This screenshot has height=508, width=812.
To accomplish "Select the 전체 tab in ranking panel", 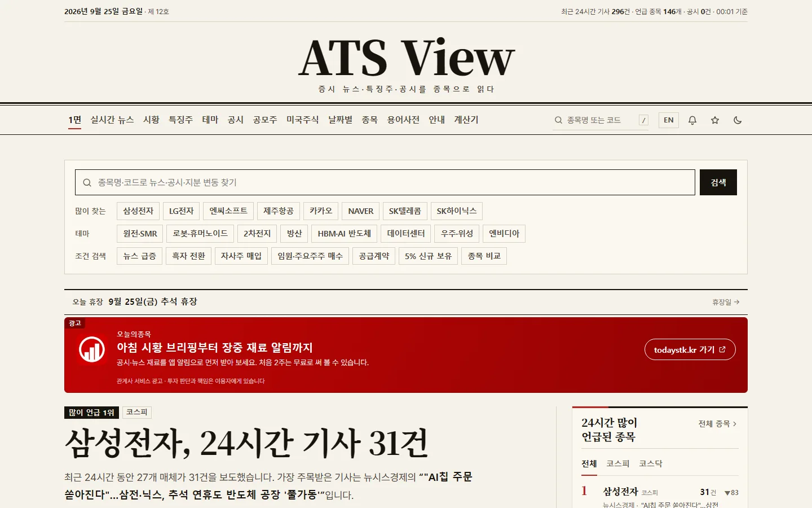I will [x=589, y=463].
